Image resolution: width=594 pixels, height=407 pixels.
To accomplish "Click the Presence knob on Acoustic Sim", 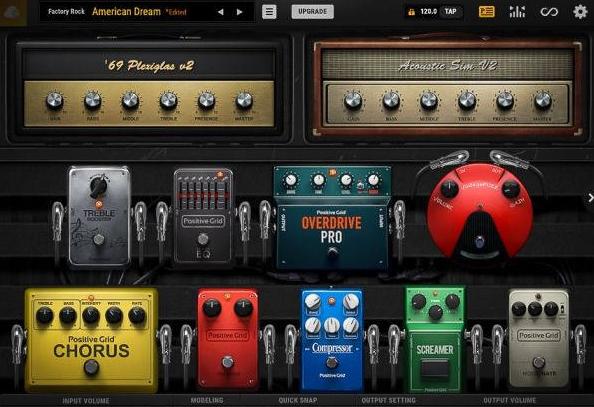I will pyautogui.click(x=505, y=101).
